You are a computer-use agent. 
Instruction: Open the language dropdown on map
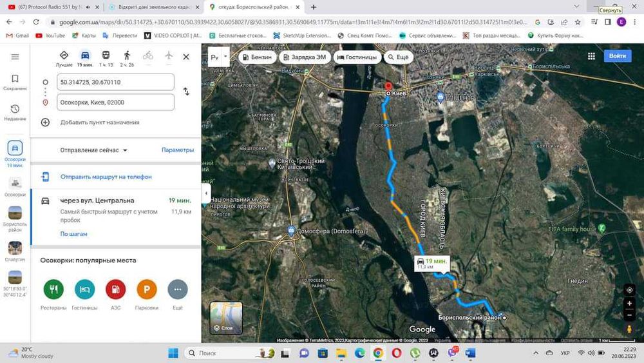pos(225,57)
